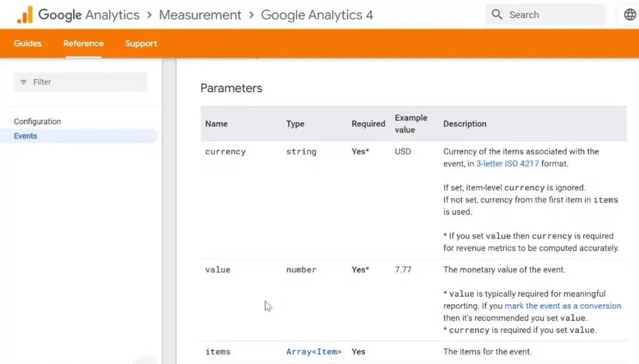
Task: Click the currency parameter name
Action: pyautogui.click(x=225, y=151)
